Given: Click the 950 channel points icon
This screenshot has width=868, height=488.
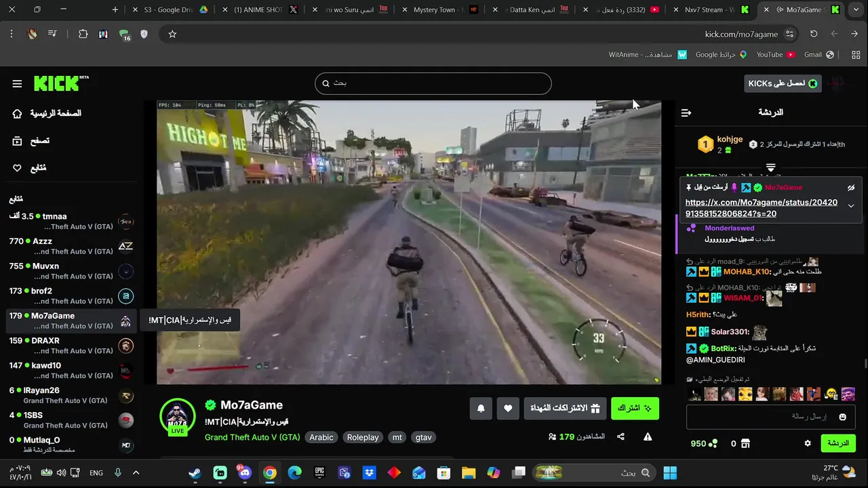Looking at the screenshot, I should [x=713, y=443].
